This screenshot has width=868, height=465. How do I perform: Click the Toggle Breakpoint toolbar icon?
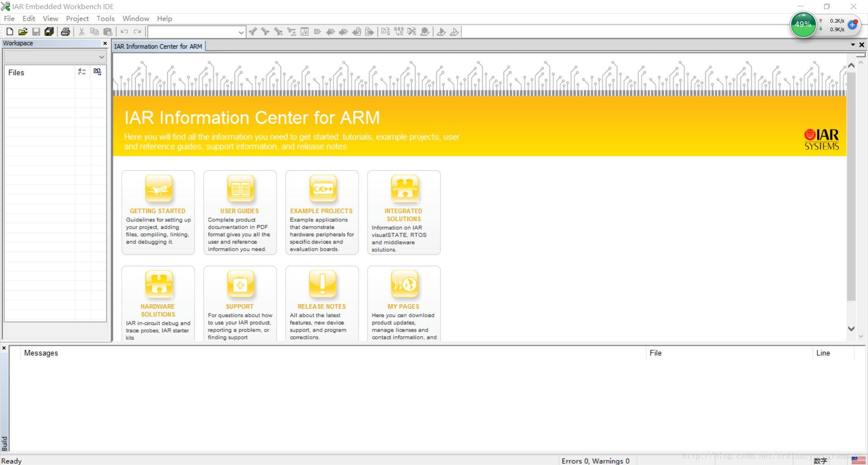(425, 32)
